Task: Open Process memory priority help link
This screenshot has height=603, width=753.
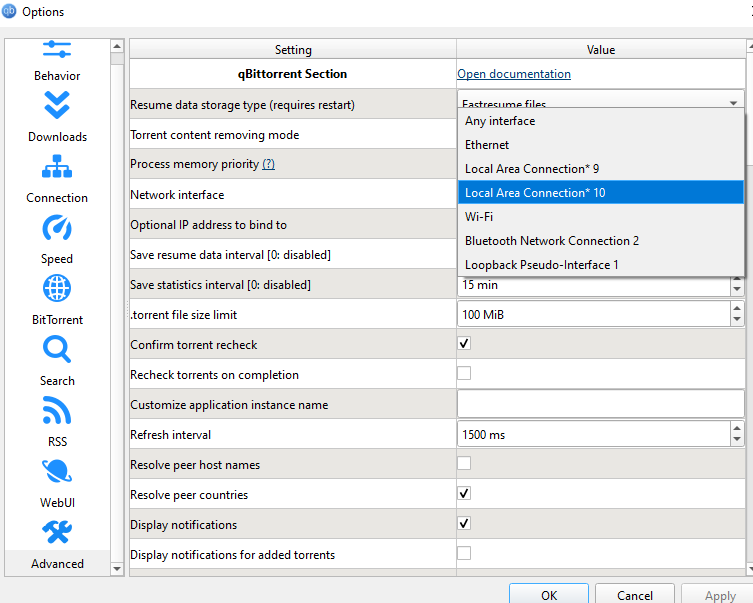Action: 268,164
